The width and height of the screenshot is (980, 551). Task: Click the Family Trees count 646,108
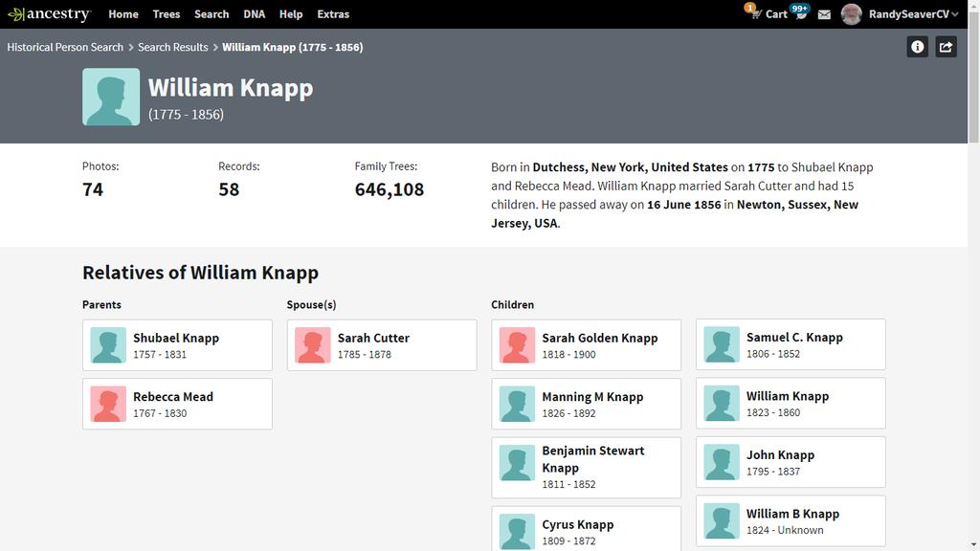[x=390, y=189]
